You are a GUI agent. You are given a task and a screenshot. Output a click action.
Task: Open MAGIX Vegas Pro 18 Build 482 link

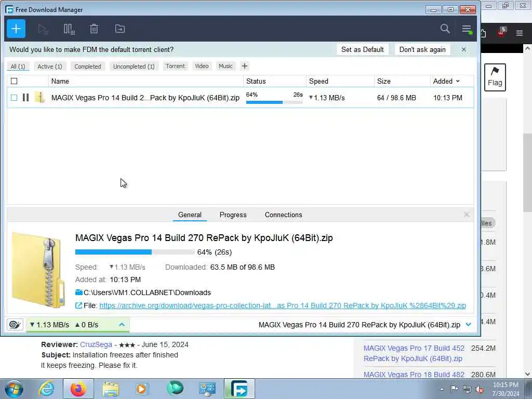click(414, 375)
